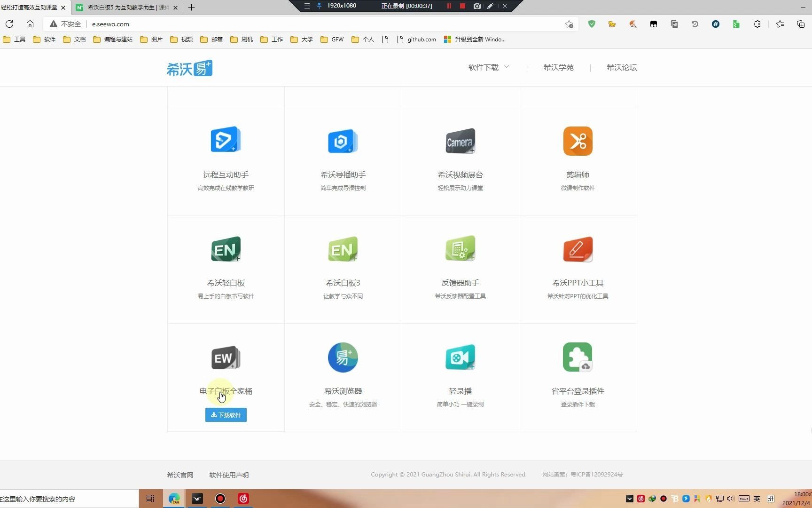812x508 pixels.
Task: Click the 希沃白板3 product title
Action: (x=343, y=283)
